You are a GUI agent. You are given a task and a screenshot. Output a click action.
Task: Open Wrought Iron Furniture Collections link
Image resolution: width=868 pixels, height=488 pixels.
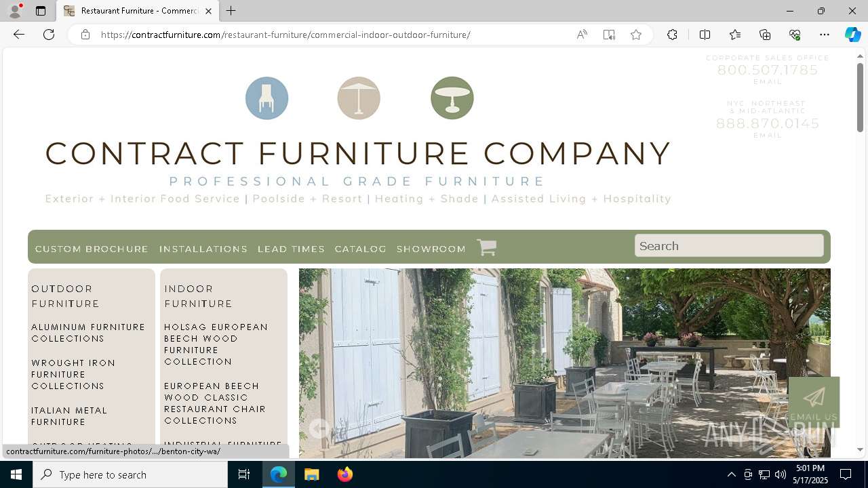click(x=73, y=374)
